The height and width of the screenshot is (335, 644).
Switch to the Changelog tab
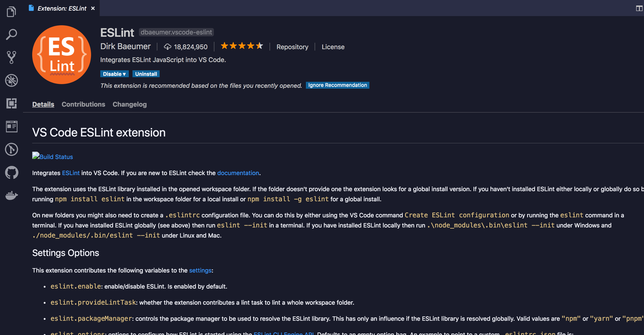pyautogui.click(x=129, y=104)
